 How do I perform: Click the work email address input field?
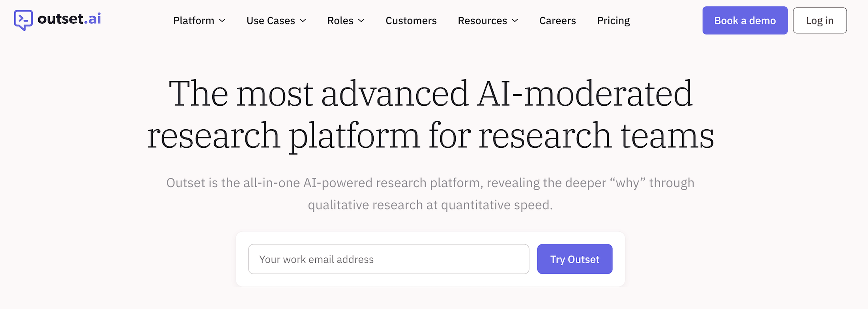point(389,259)
